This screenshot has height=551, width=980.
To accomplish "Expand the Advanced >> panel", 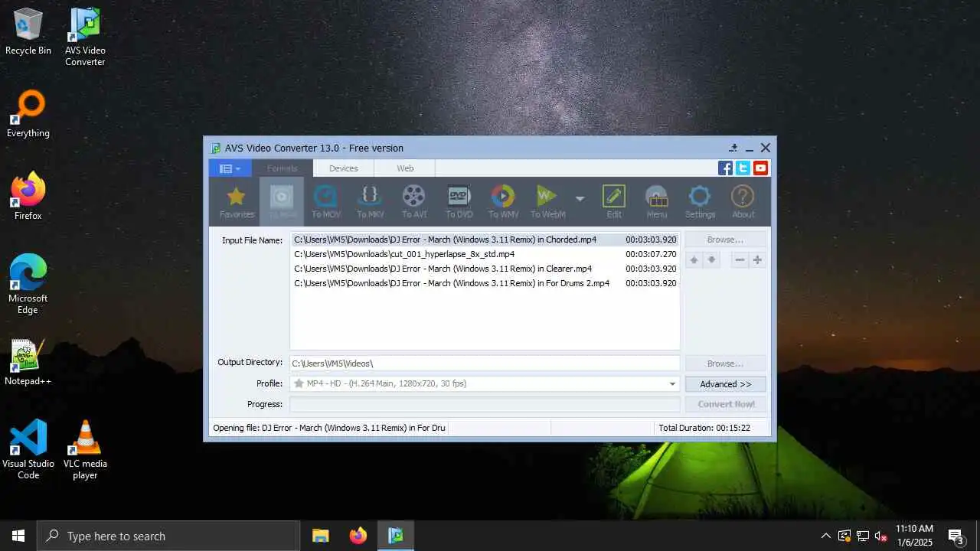I will [x=726, y=384].
